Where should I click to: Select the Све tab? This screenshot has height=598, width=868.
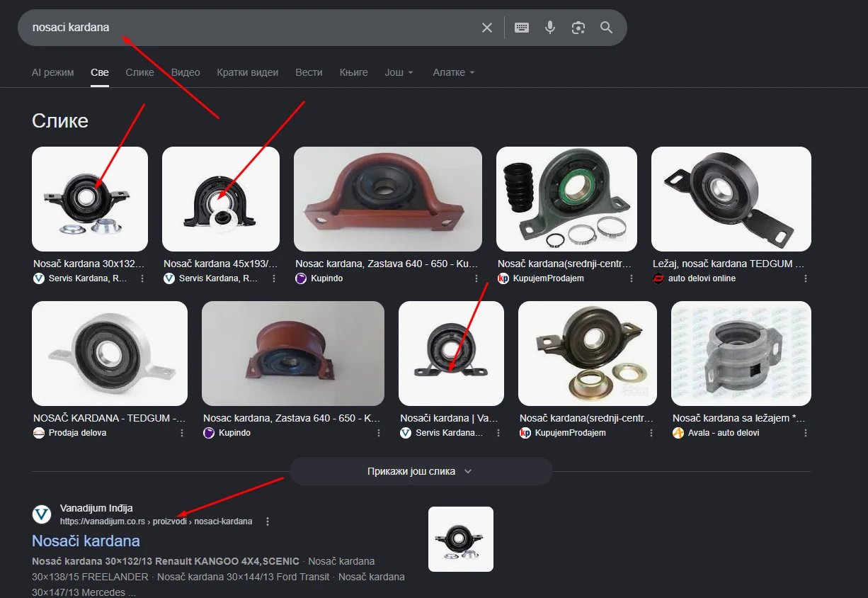click(x=100, y=72)
